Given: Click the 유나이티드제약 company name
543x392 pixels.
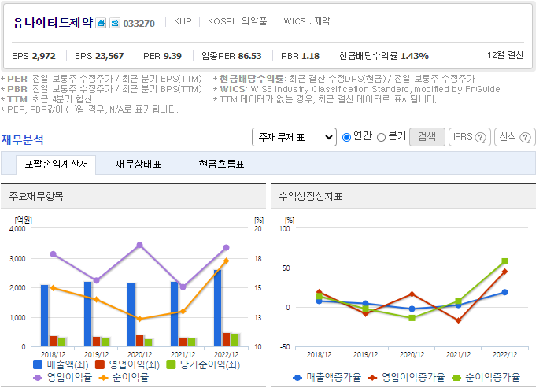Looking at the screenshot, I should pyautogui.click(x=53, y=23).
